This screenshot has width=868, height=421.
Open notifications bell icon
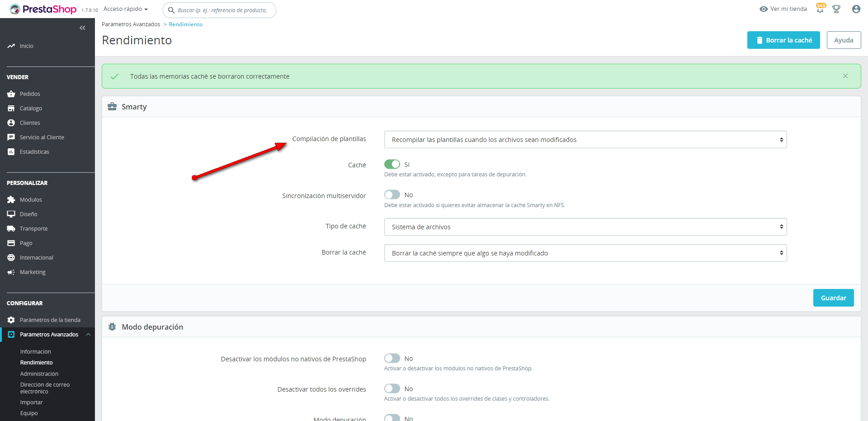(820, 9)
